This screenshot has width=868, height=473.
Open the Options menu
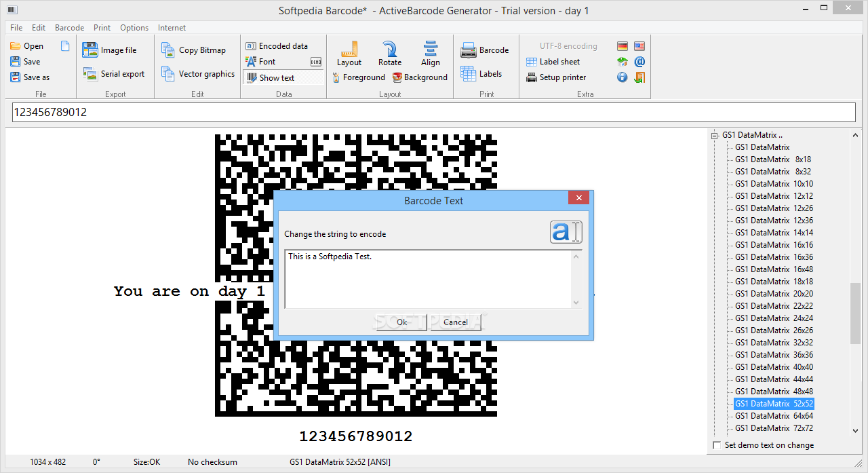(134, 28)
